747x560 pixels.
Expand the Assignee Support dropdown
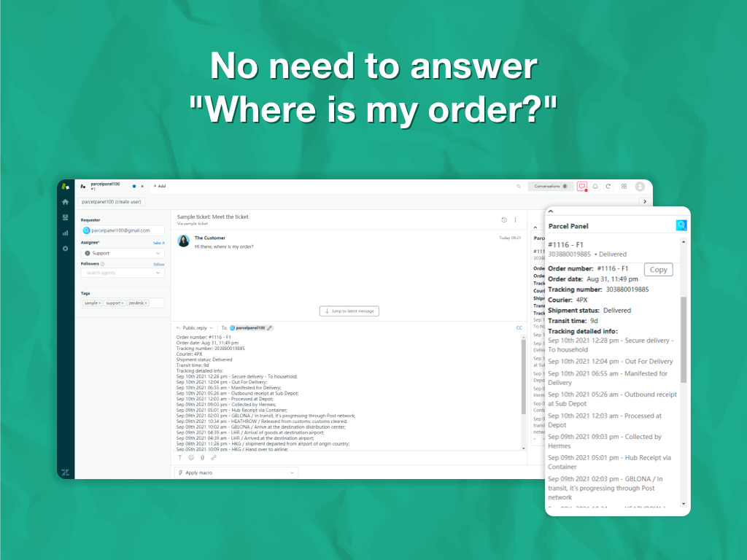pos(123,253)
